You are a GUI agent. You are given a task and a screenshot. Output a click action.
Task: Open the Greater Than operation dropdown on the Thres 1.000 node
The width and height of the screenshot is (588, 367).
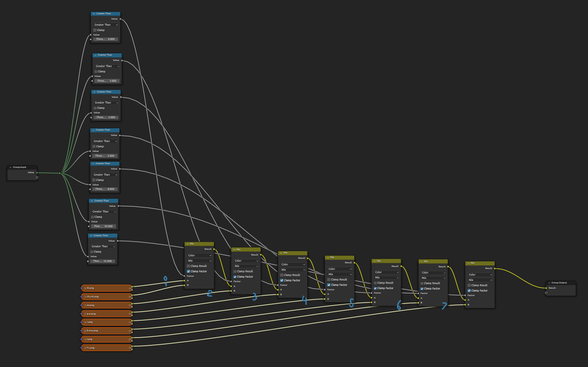click(x=107, y=66)
